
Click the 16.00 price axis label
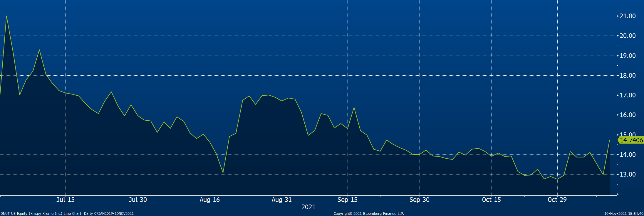coord(628,115)
